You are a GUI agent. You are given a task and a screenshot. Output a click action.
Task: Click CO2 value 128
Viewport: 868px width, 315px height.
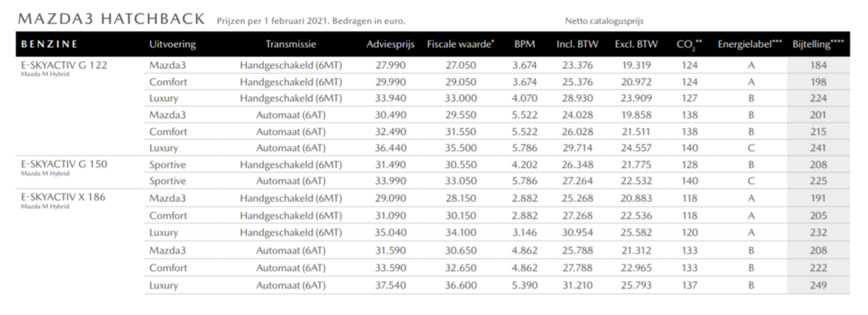[688, 165]
